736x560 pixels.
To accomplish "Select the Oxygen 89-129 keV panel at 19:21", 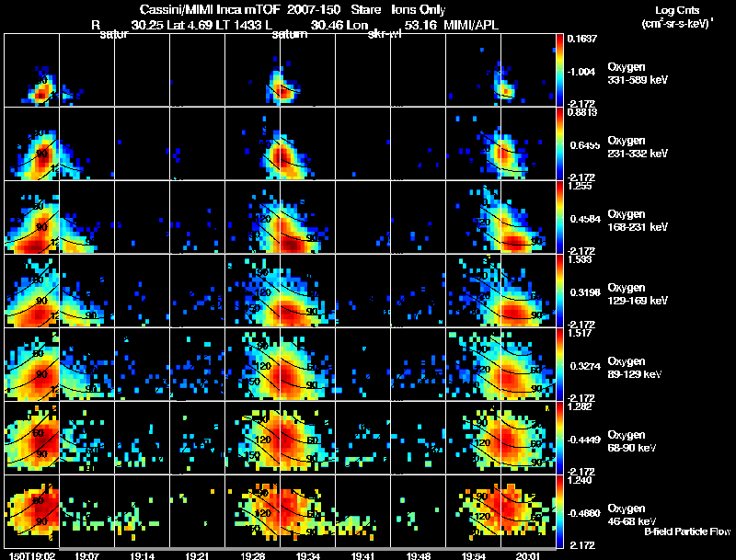I will pyautogui.click(x=197, y=365).
